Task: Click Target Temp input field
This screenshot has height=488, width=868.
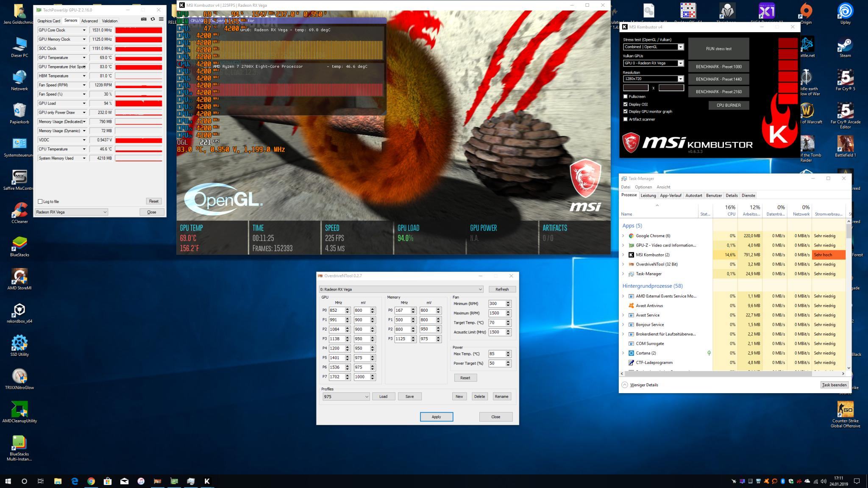Action: pyautogui.click(x=495, y=323)
